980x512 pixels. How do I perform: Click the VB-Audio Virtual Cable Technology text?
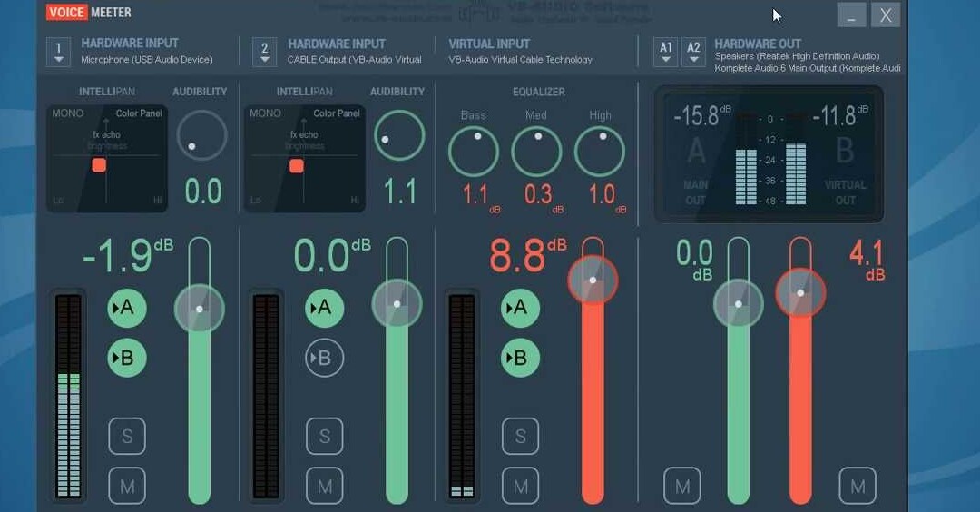(520, 59)
